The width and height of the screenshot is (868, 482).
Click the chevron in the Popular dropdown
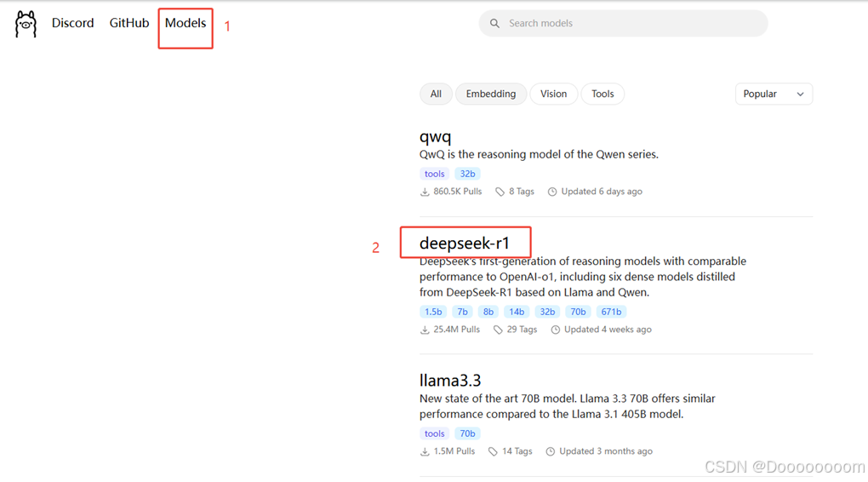tap(800, 95)
